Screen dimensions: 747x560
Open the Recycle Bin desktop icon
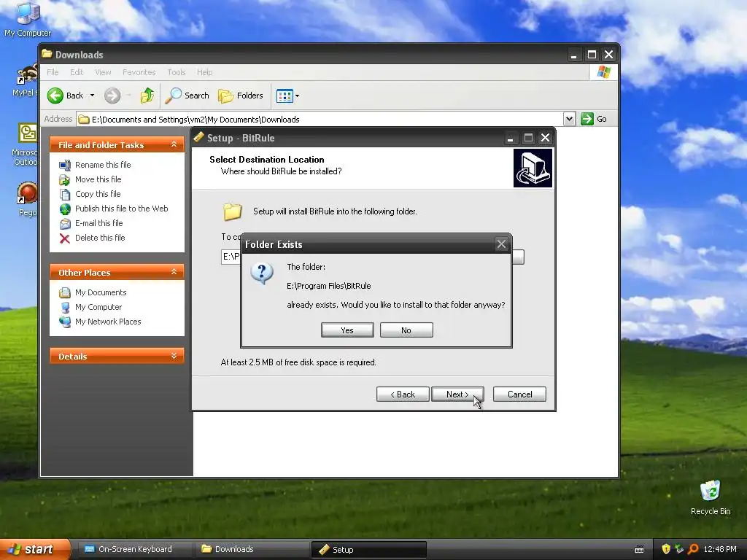click(711, 497)
